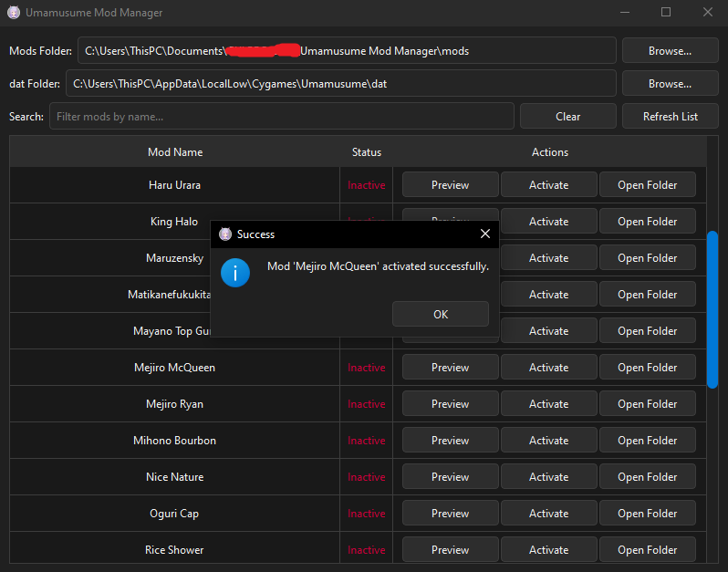Viewport: 728px width, 572px height.
Task: Maximize the Mod Manager window
Action: tap(666, 12)
